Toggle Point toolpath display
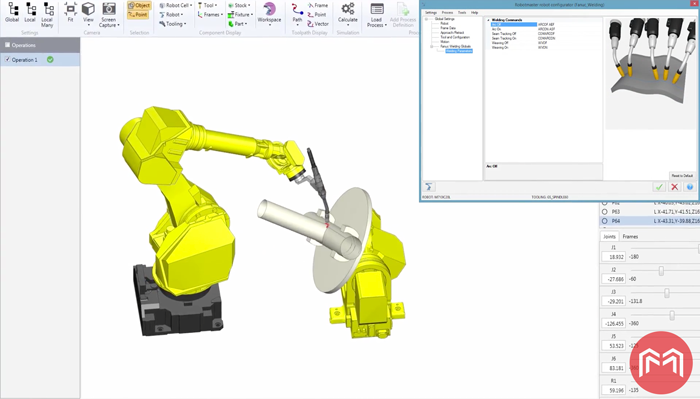Viewport: 700px width, 399px height. 317,15
